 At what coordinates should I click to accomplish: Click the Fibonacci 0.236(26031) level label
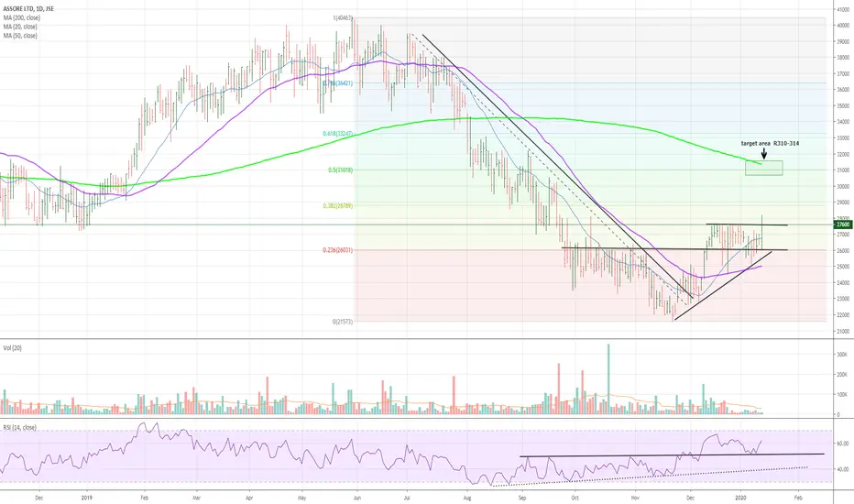coord(338,250)
